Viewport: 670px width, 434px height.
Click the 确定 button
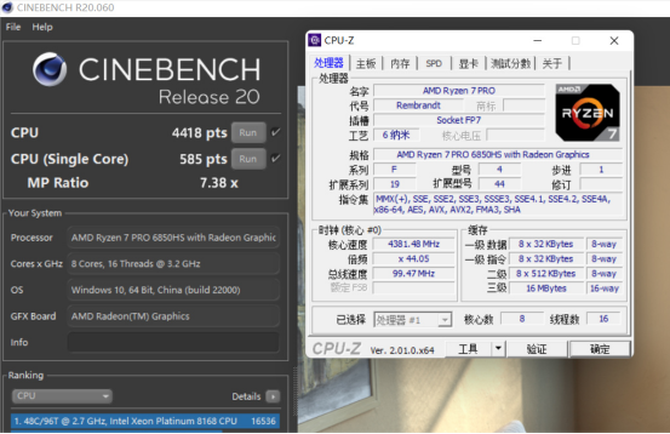tap(600, 349)
